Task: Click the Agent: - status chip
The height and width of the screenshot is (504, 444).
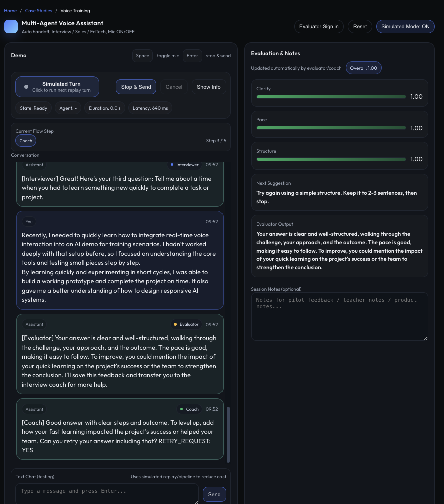Action: coord(68,108)
